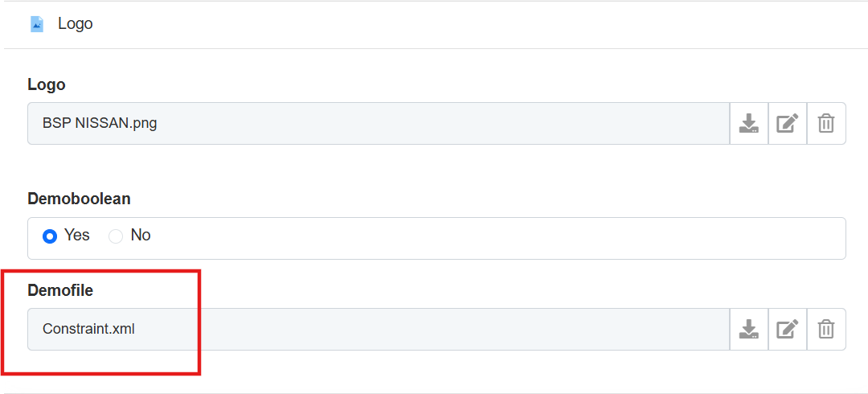Edit the Constraint.xml demofile
Screen dimensions: 868x394
[788, 330]
